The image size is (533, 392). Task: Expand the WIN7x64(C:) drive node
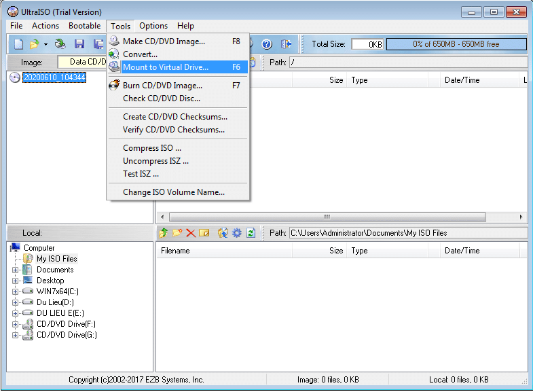(15, 291)
